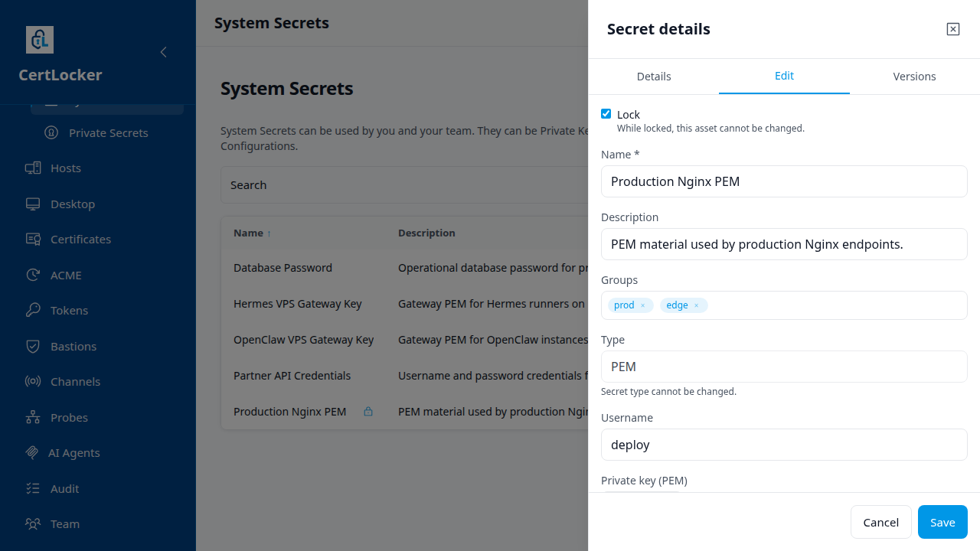Viewport: 980px width, 551px height.
Task: Click the Bastions shield icon
Action: point(33,347)
